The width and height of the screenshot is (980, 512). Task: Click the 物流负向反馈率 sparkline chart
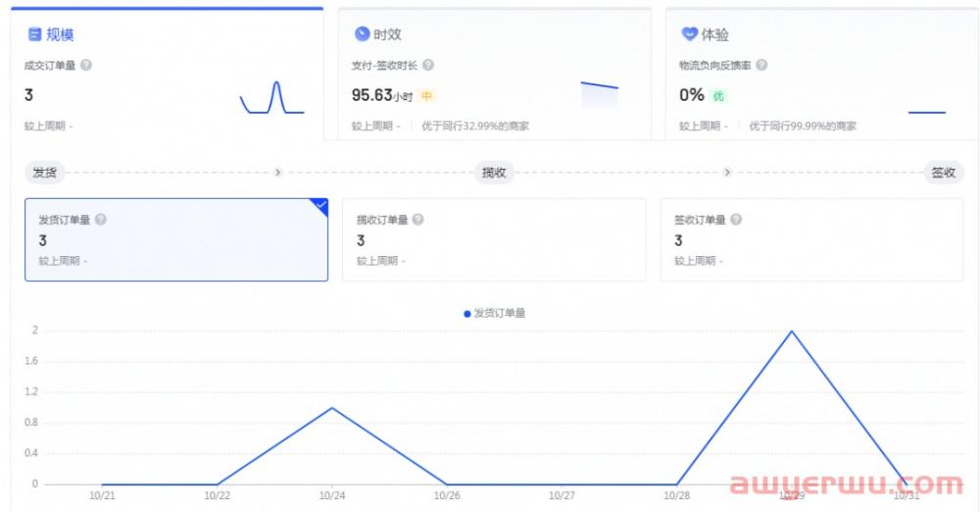coord(927,113)
